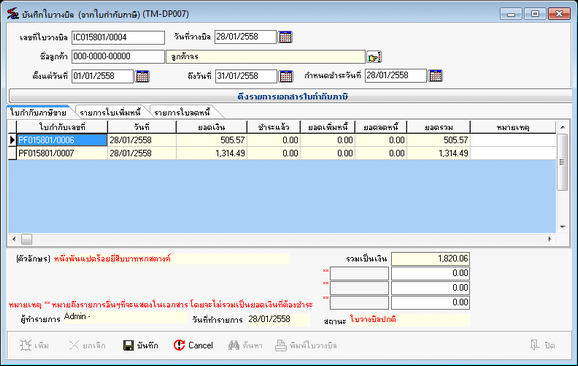Click the Cancel button
Viewport: 578px width, 366px height.
[193, 345]
